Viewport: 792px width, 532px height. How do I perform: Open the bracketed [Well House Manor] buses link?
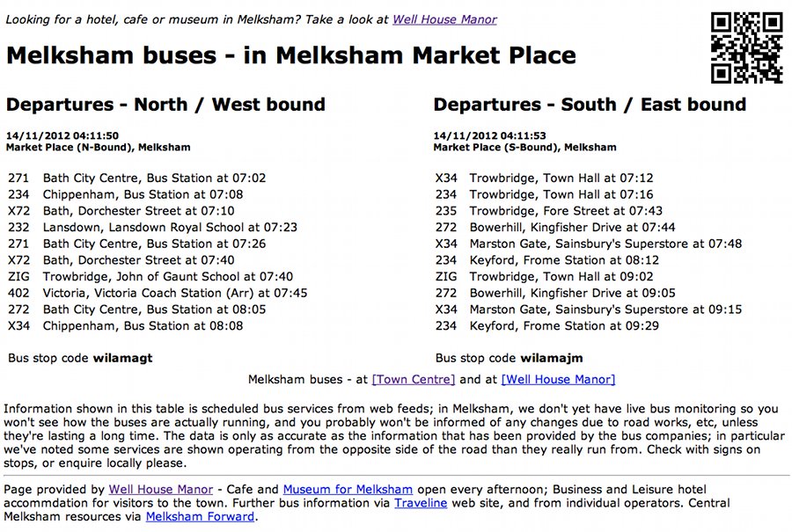[558, 380]
